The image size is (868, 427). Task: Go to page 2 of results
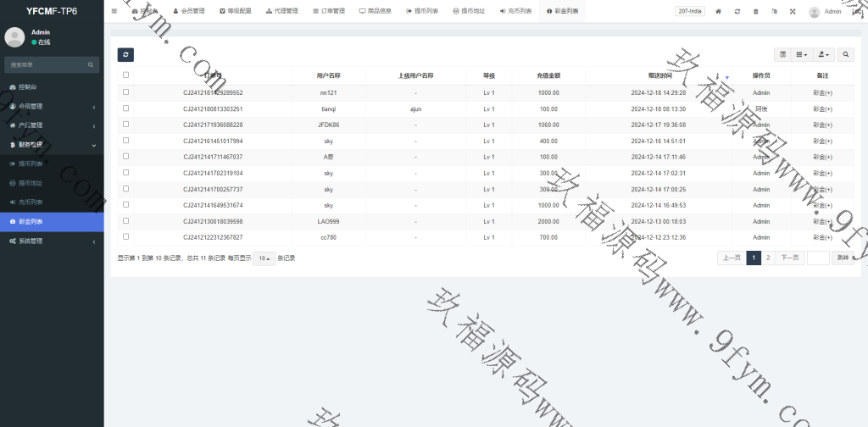tap(768, 258)
